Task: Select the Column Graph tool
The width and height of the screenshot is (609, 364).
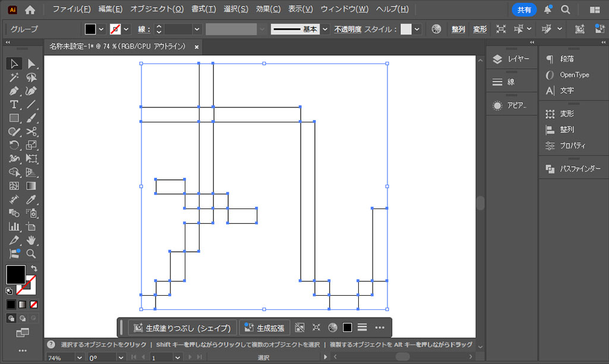Action: [14, 227]
